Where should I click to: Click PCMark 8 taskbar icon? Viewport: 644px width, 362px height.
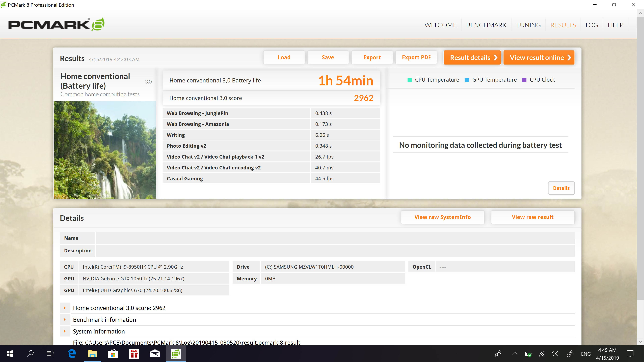(176, 353)
